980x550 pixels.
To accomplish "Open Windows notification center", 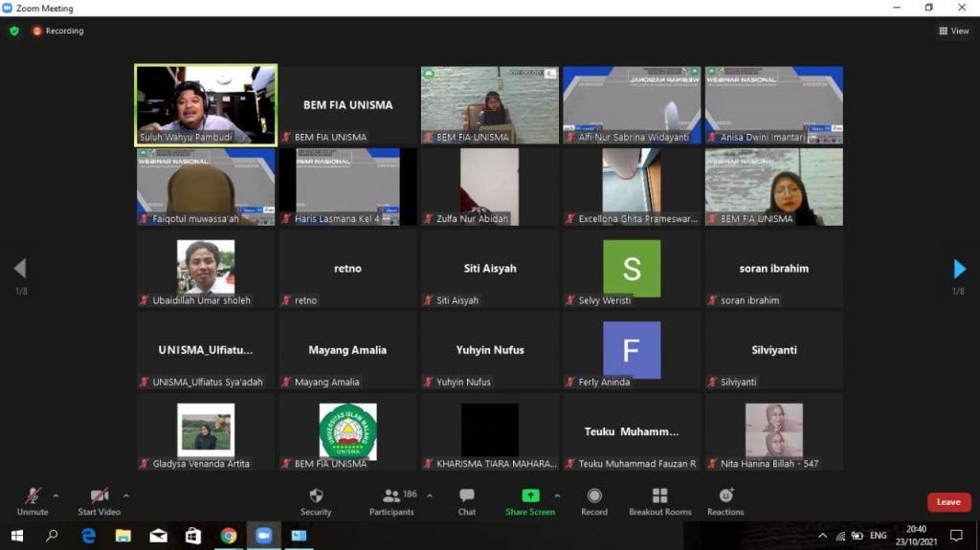I will coord(956,536).
